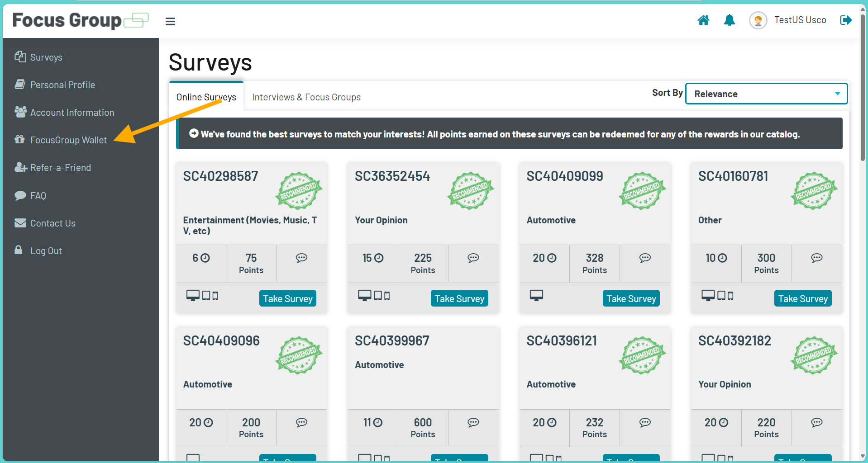The width and height of the screenshot is (868, 463).
Task: Click clock icon on SC40298587 card
Action: 205,258
